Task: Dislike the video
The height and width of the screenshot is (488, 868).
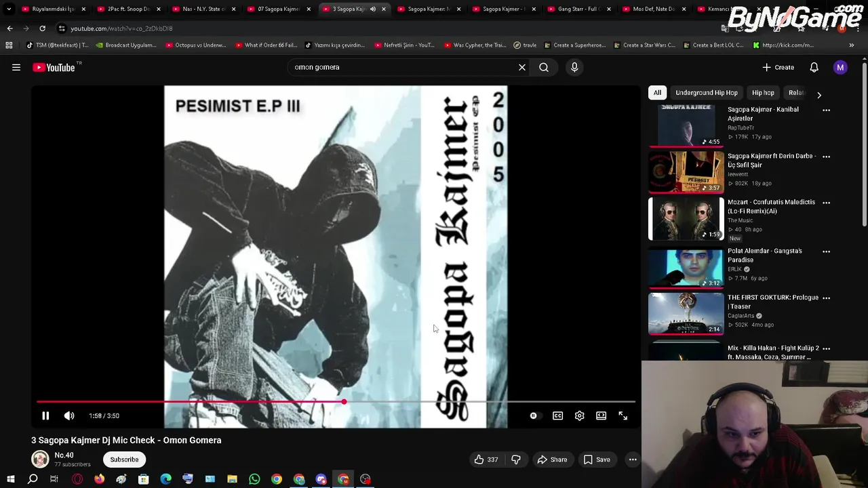Action: [516, 460]
